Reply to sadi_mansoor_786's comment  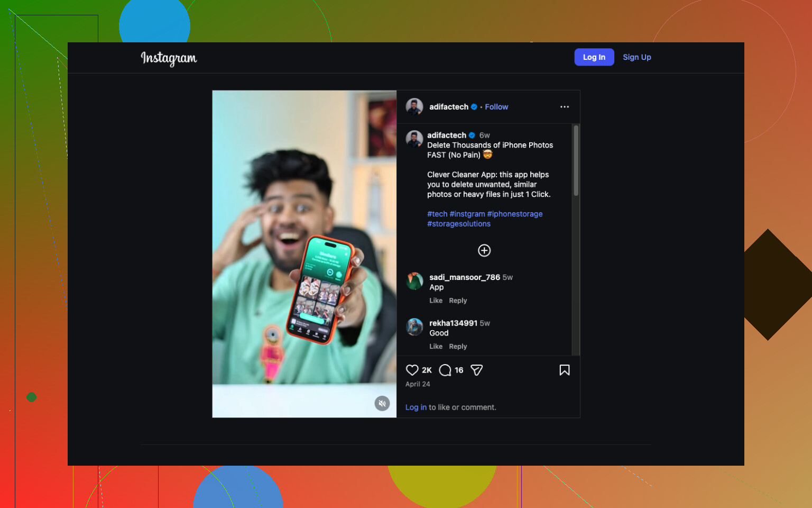458,301
